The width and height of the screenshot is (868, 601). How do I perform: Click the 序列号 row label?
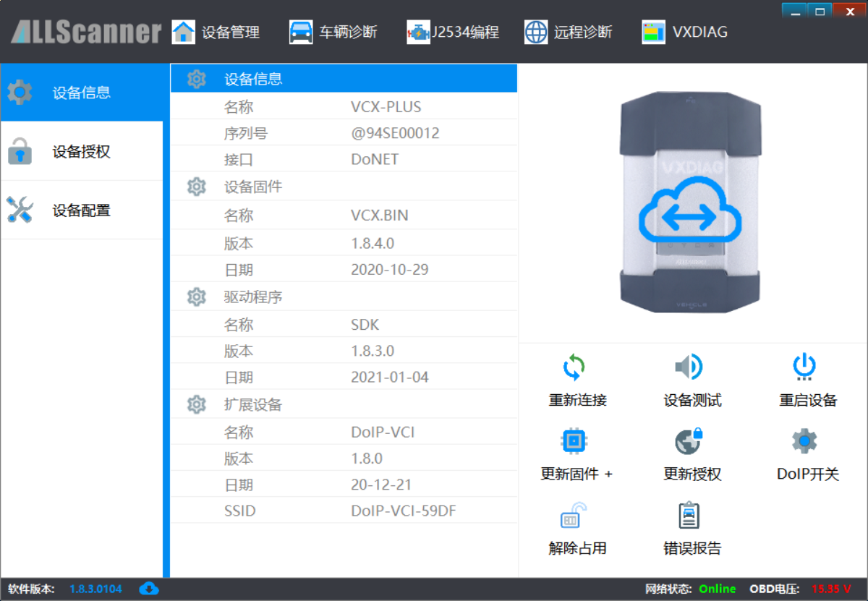[246, 133]
